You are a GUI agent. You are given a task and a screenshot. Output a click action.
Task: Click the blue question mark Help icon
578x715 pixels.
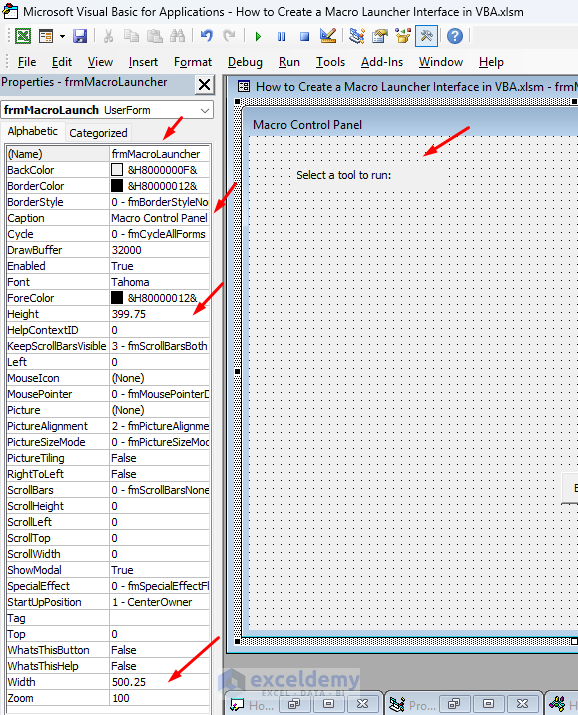pyautogui.click(x=455, y=36)
